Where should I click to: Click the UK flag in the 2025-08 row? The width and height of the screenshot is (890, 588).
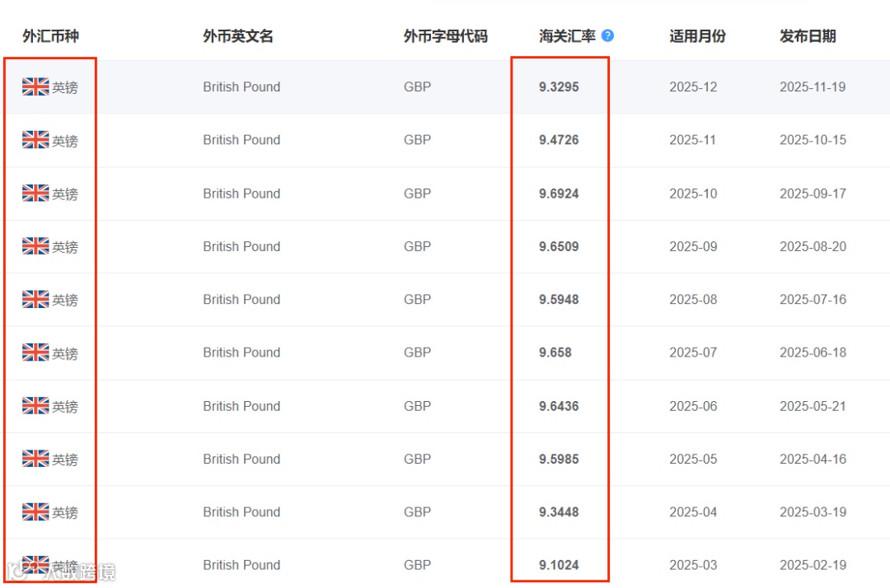(35, 299)
